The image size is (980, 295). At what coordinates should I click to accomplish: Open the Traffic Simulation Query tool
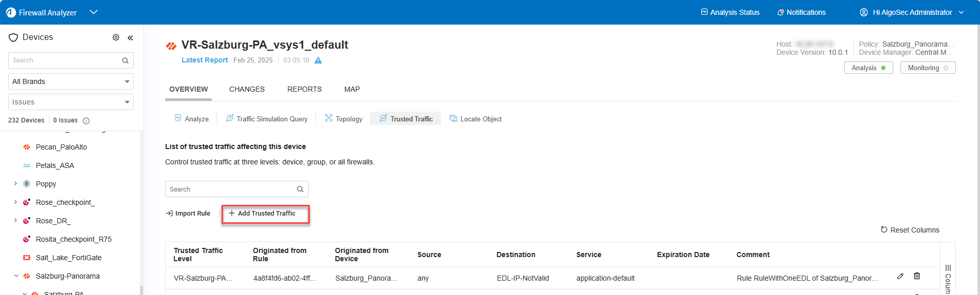267,119
